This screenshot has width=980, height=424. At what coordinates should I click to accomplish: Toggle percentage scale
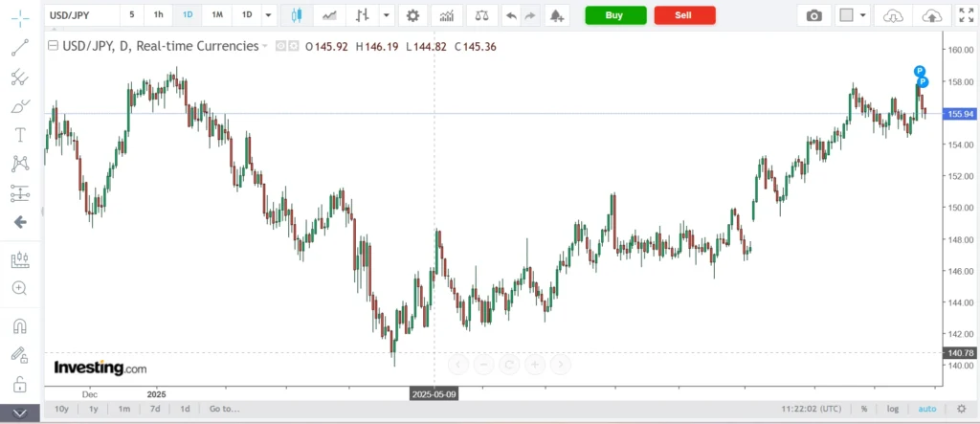pos(864,409)
